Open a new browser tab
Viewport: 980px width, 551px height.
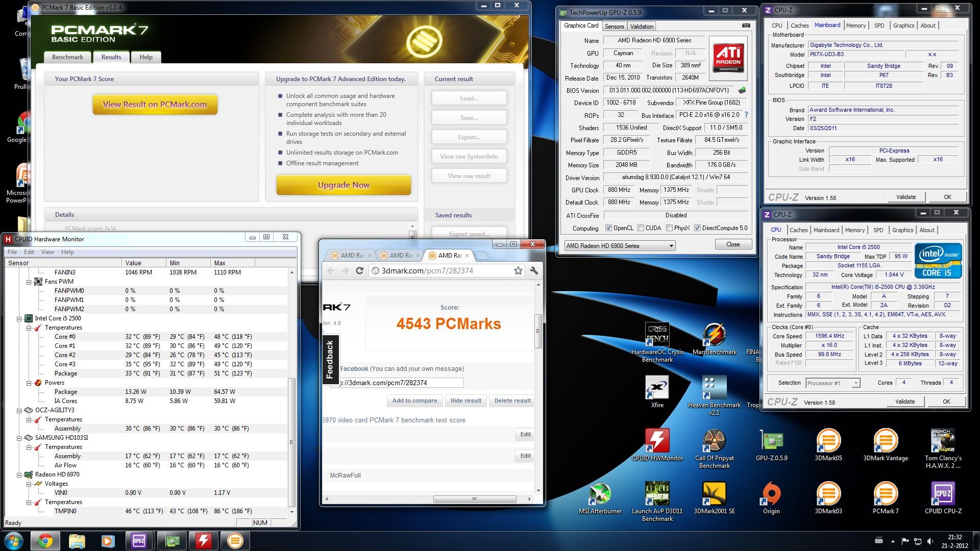(x=481, y=256)
